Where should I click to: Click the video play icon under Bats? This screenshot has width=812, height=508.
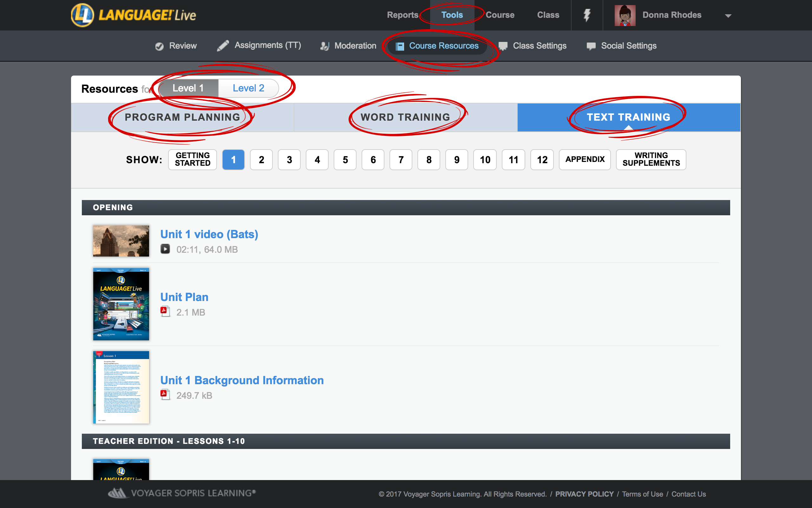[165, 249]
